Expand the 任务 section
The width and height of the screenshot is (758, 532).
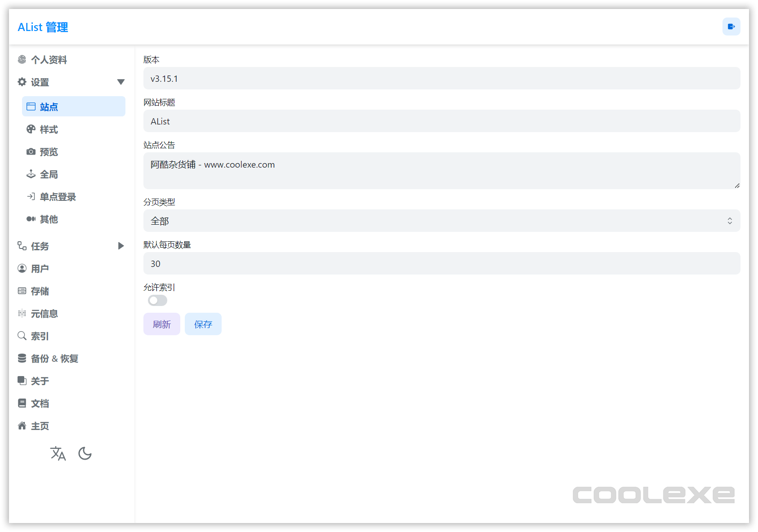click(x=120, y=246)
